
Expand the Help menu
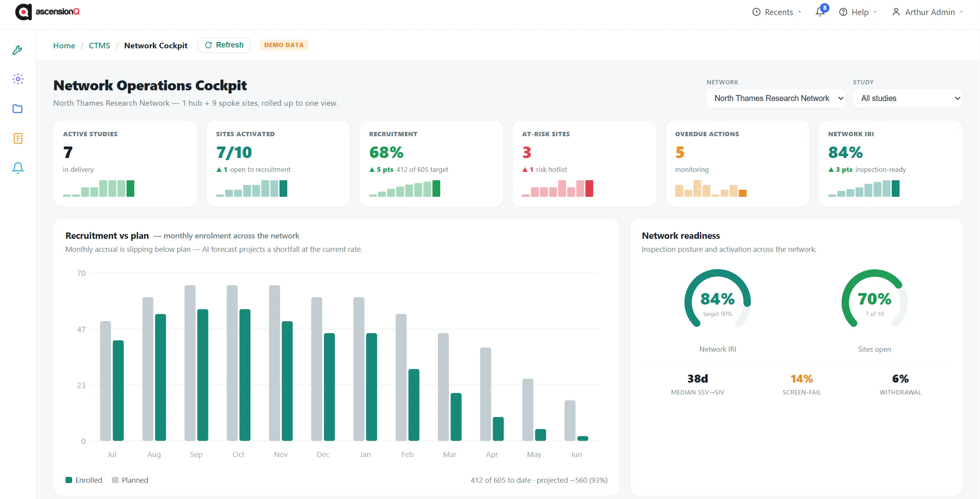tap(858, 12)
